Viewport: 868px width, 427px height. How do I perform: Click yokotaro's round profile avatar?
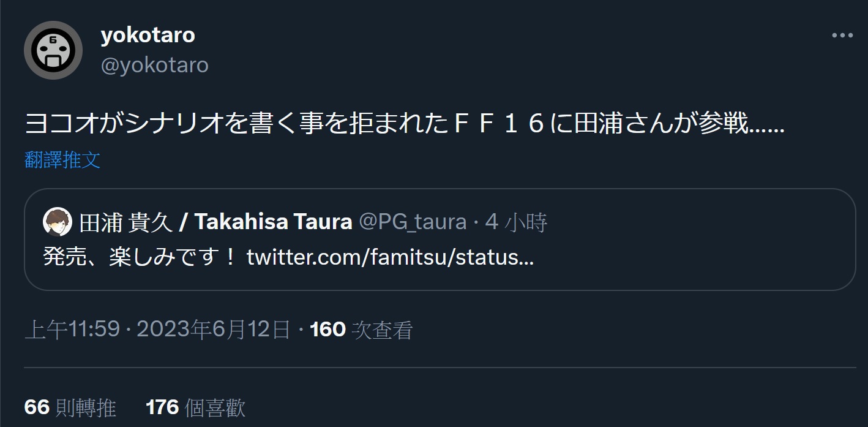click(53, 50)
